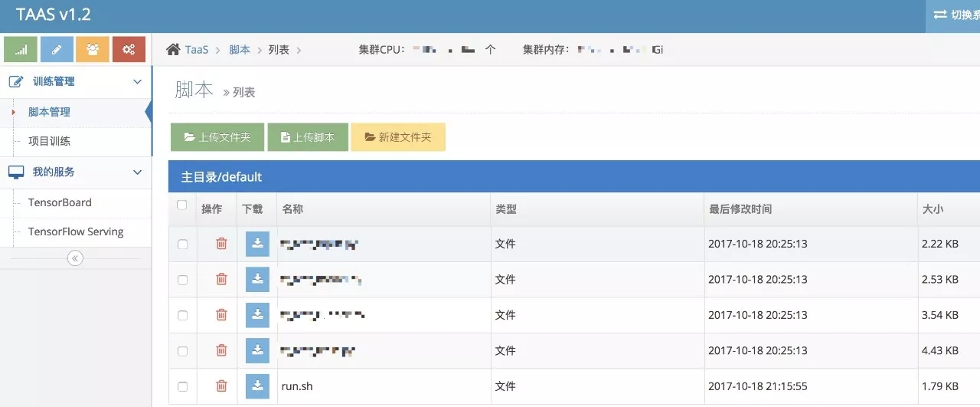Screen dimensions: 980x407
Task: Delete the run.sh file with trash icon
Action: (221, 386)
